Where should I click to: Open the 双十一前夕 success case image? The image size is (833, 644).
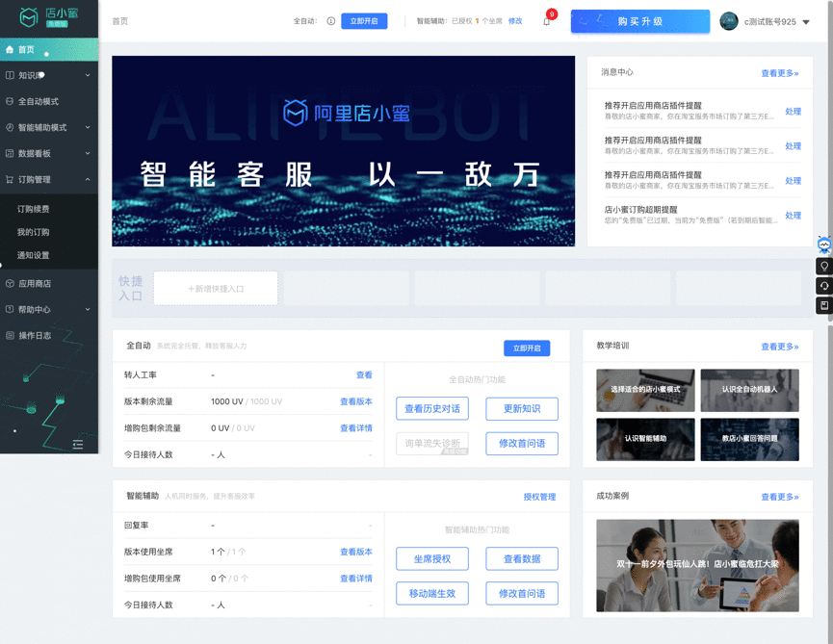tap(697, 565)
